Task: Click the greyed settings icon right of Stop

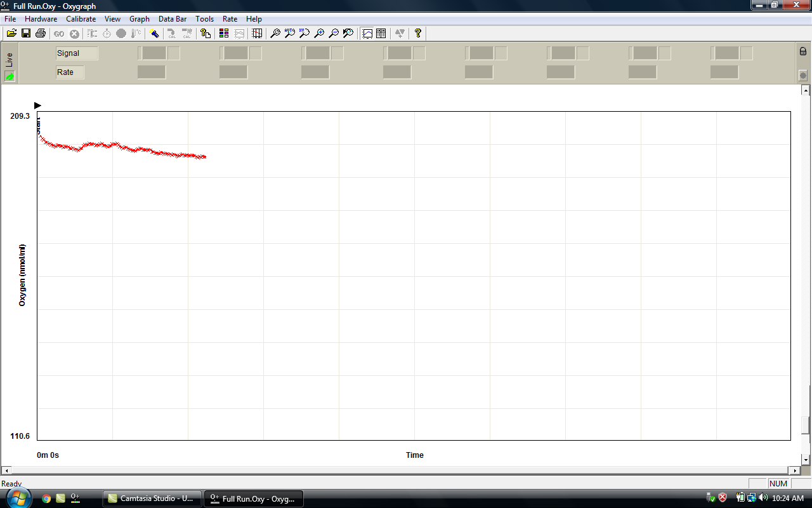Action: (92, 33)
